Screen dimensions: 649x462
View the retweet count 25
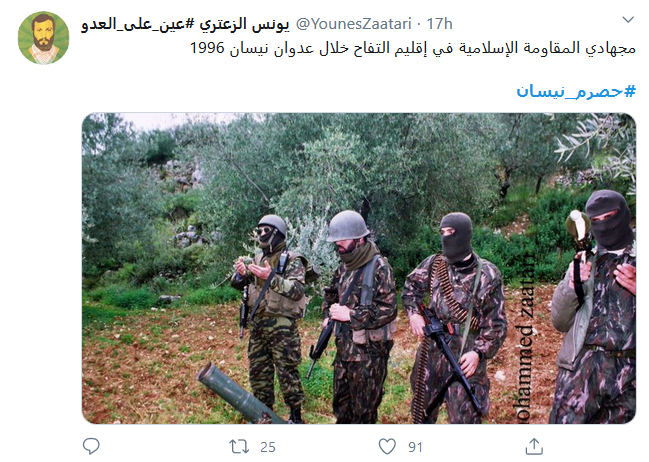(x=268, y=447)
